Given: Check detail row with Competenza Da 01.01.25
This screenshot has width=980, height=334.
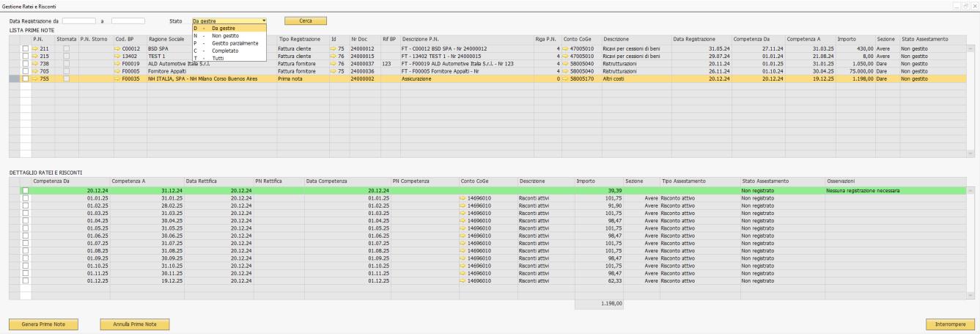Looking at the screenshot, I should click(26, 197).
